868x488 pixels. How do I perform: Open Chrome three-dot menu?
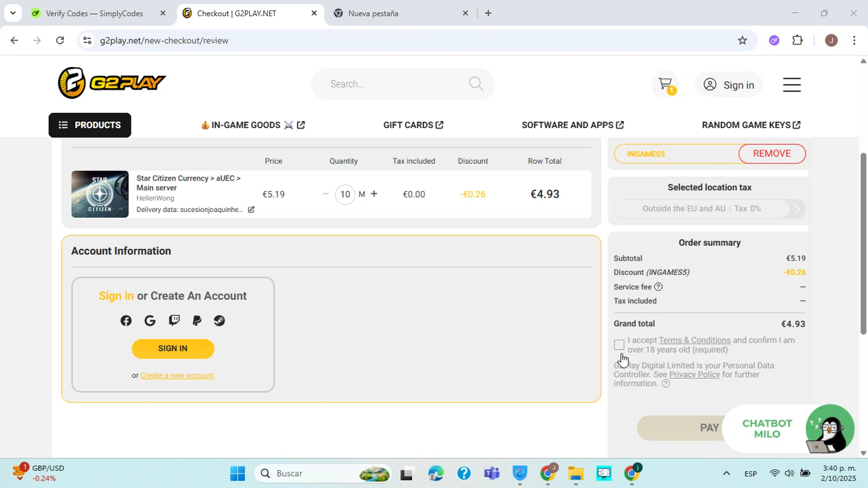tap(854, 41)
